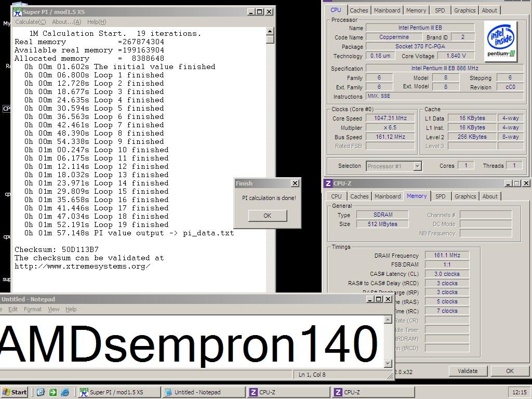Select SPD tab in lower CPU-Z window
The width and height of the screenshot is (532, 399).
[x=441, y=196]
